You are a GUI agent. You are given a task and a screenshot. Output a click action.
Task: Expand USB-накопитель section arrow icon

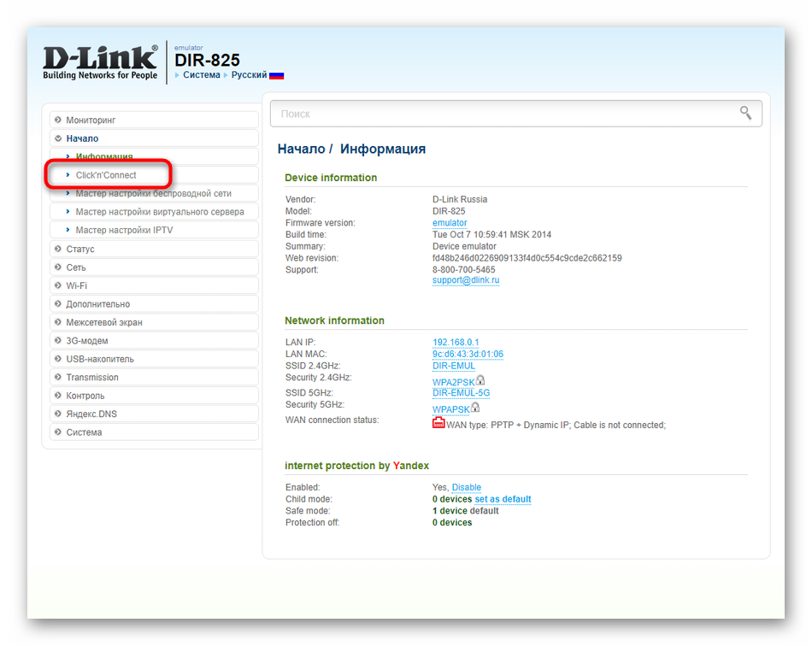point(58,359)
